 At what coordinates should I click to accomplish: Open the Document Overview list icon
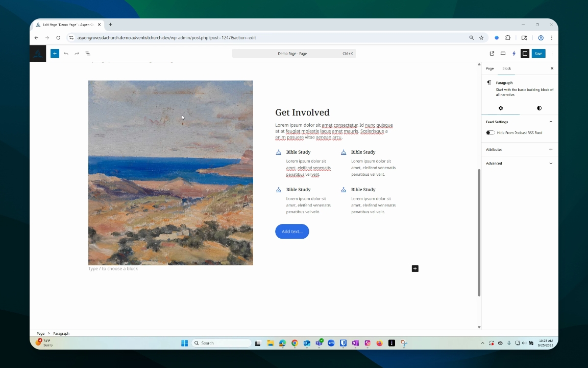pos(88,53)
